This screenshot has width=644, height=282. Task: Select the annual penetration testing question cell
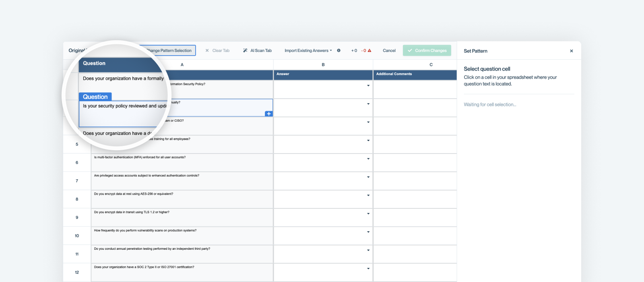point(182,254)
